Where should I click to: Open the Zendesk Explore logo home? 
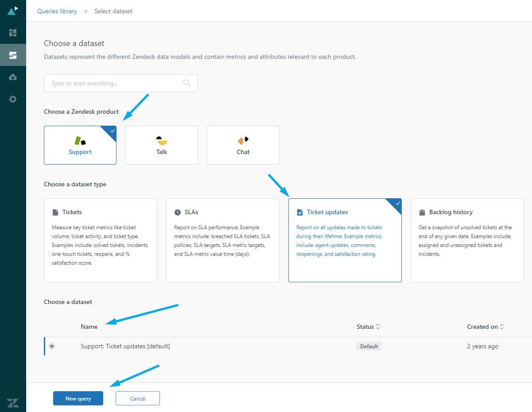tap(13, 11)
